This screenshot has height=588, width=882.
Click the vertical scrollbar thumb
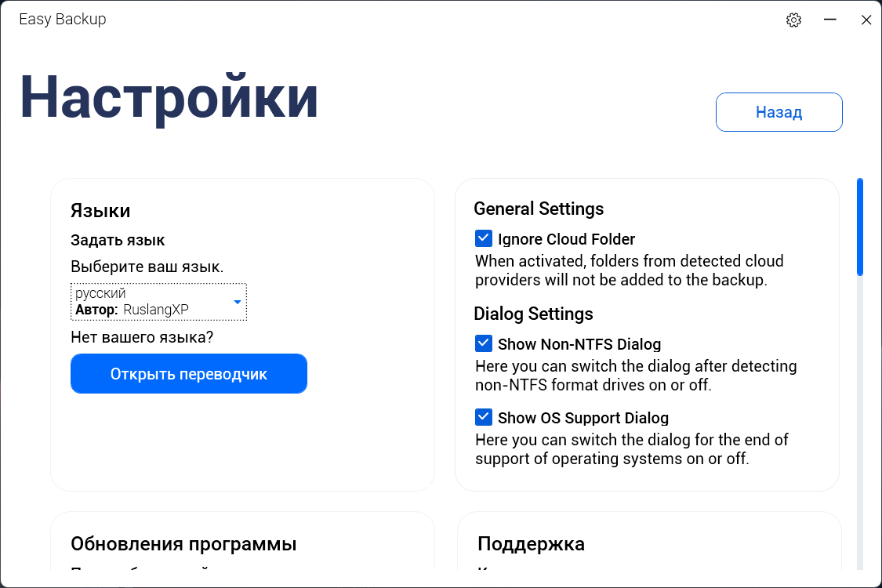point(860,227)
